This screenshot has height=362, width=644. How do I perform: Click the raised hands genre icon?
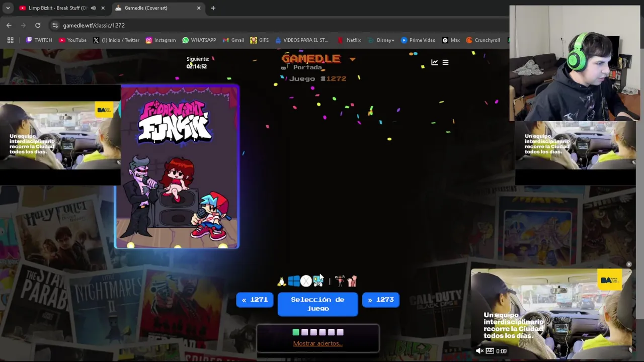point(352,281)
